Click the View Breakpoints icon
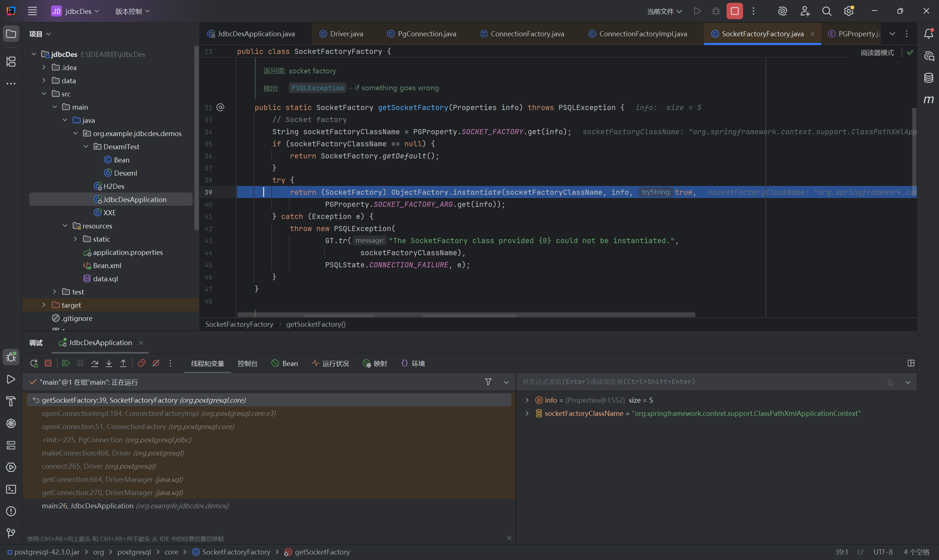The image size is (939, 560). click(142, 363)
